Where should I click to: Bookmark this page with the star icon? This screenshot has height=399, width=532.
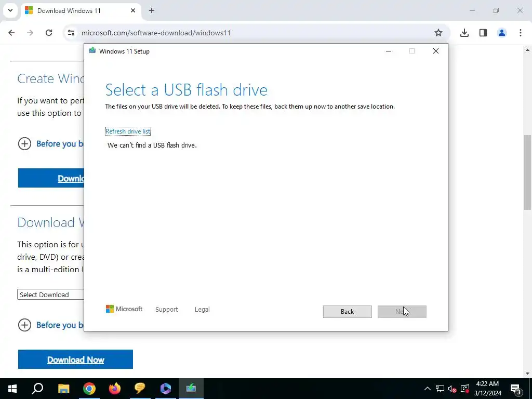coord(438,33)
